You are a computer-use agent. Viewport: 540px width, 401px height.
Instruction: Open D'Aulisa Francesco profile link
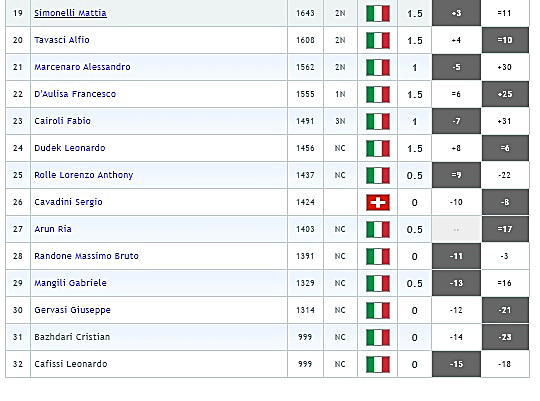point(75,94)
